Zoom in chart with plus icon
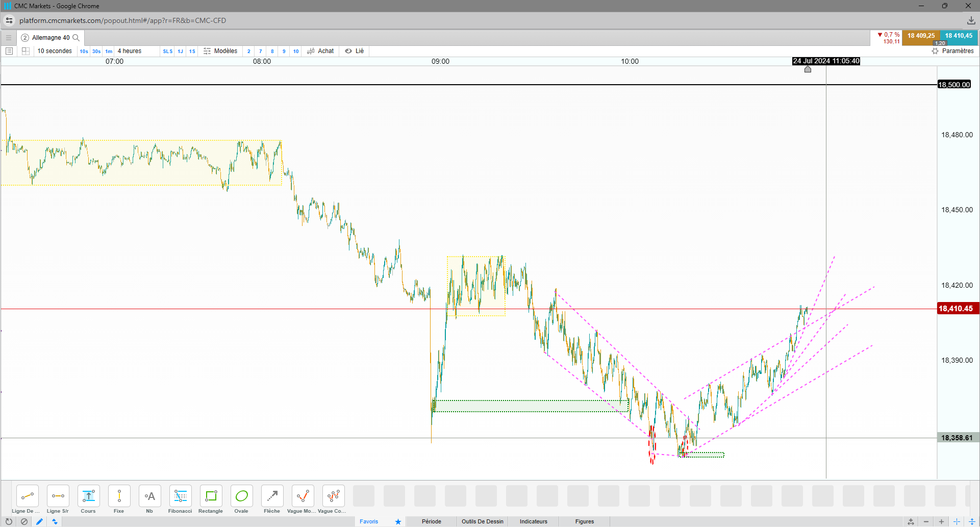Viewport: 980px width, 527px height. (x=941, y=521)
